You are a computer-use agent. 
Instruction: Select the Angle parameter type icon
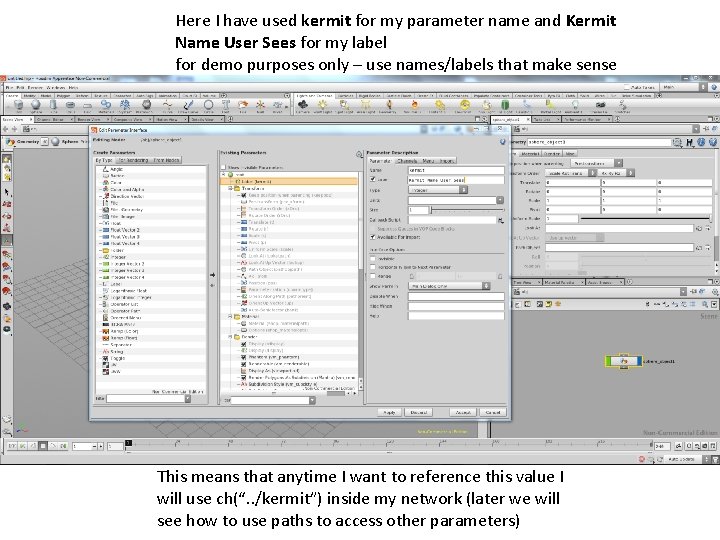coord(106,169)
